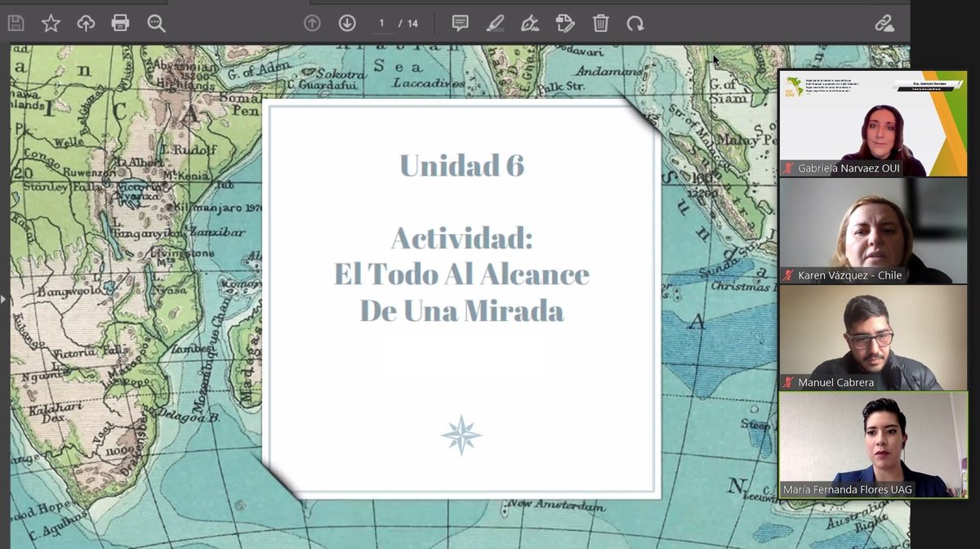The width and height of the screenshot is (980, 549).
Task: Click the share link icon
Action: 884,24
